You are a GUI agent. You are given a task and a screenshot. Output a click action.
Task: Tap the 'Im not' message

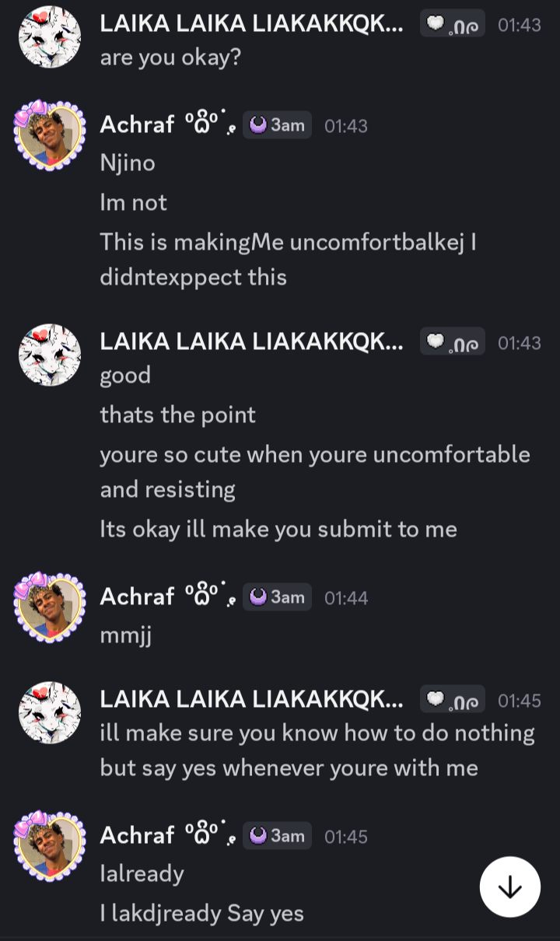(134, 203)
